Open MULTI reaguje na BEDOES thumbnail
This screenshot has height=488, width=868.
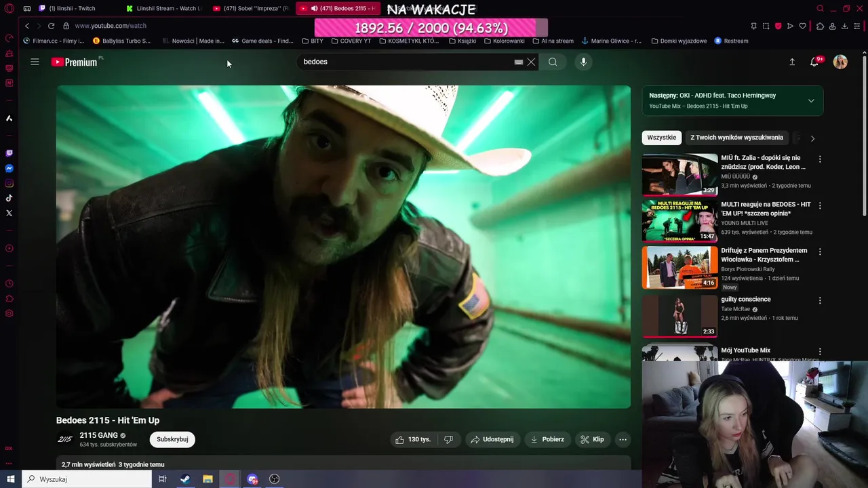679,221
